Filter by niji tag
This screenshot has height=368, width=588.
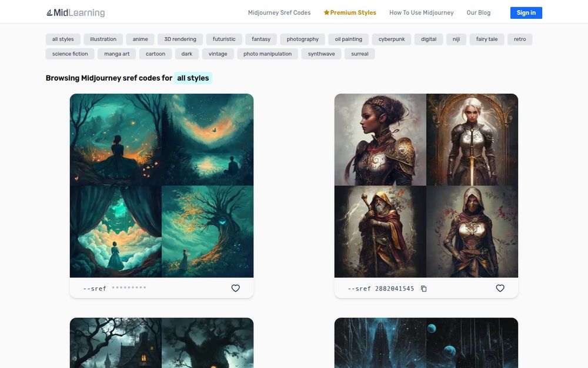click(456, 39)
